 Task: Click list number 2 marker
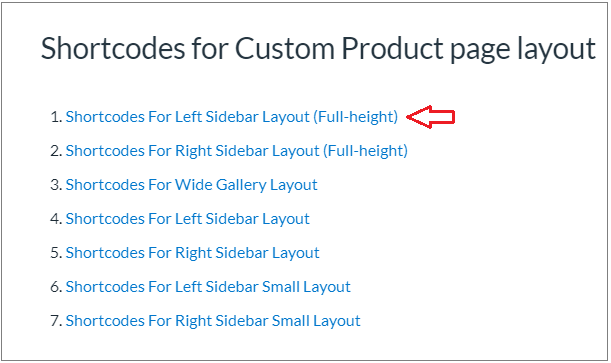[x=56, y=151]
